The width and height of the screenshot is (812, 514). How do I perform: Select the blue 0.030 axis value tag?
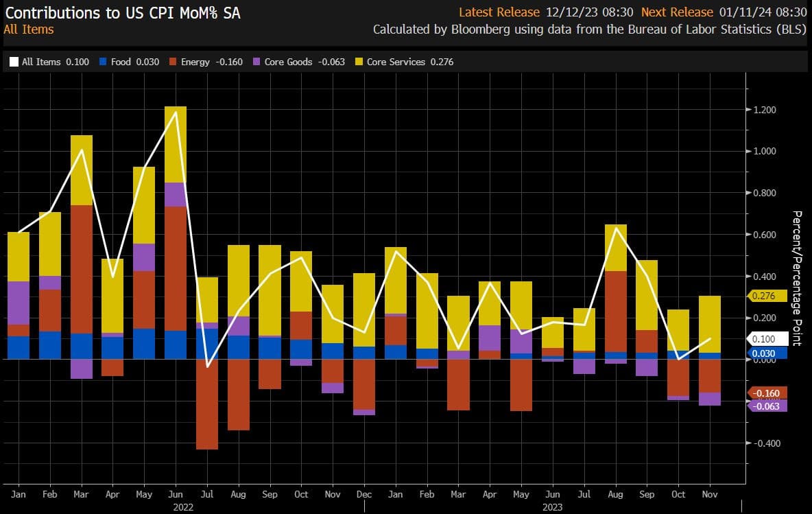pos(767,353)
